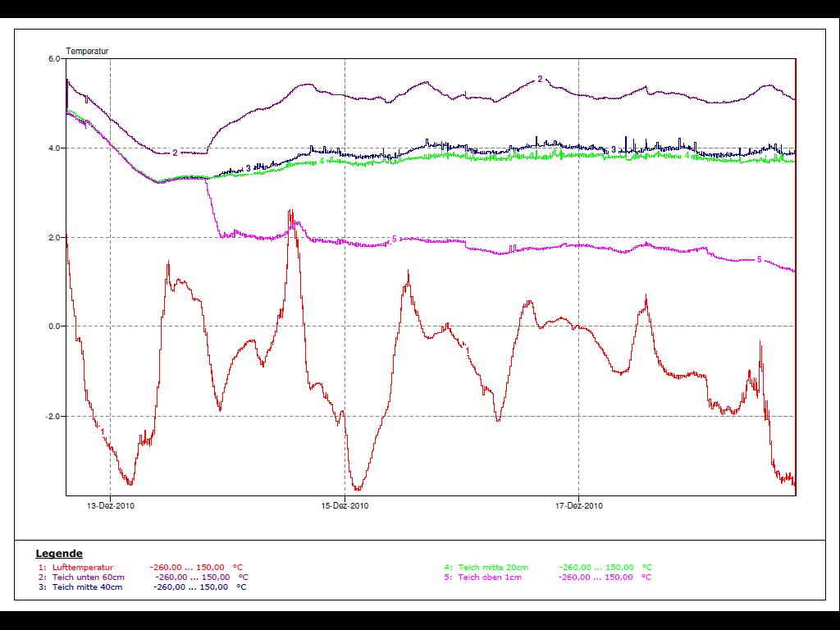
Task: Click the Temperatur axis title
Action: [x=87, y=52]
